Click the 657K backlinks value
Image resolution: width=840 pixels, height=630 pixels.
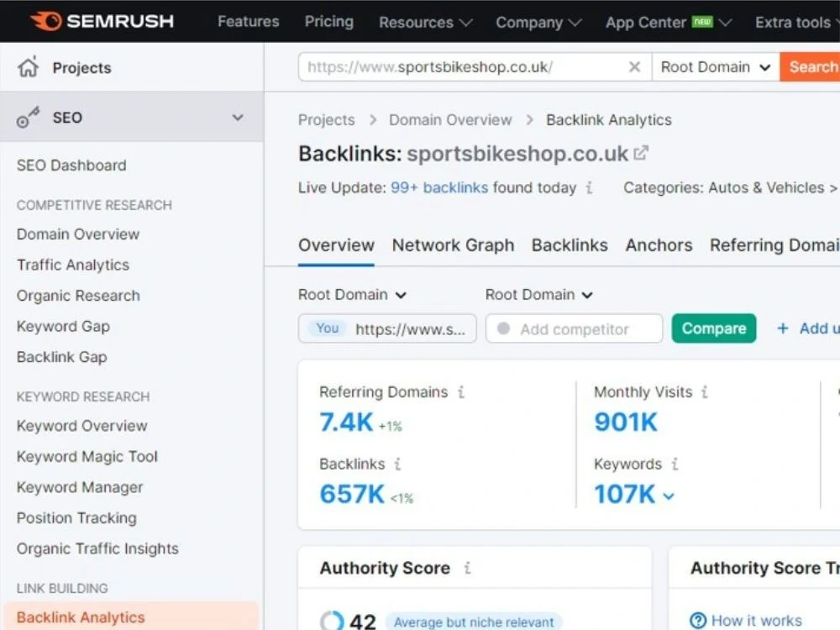click(352, 494)
